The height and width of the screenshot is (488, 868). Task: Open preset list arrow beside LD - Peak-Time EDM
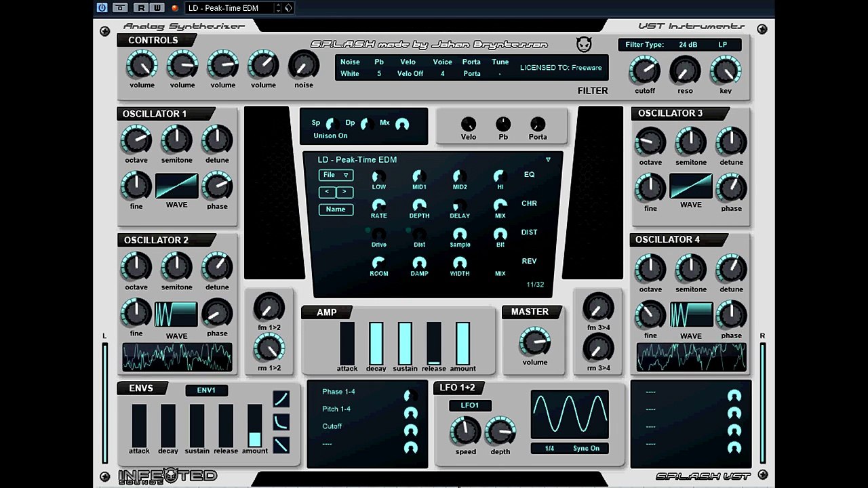pyautogui.click(x=548, y=160)
